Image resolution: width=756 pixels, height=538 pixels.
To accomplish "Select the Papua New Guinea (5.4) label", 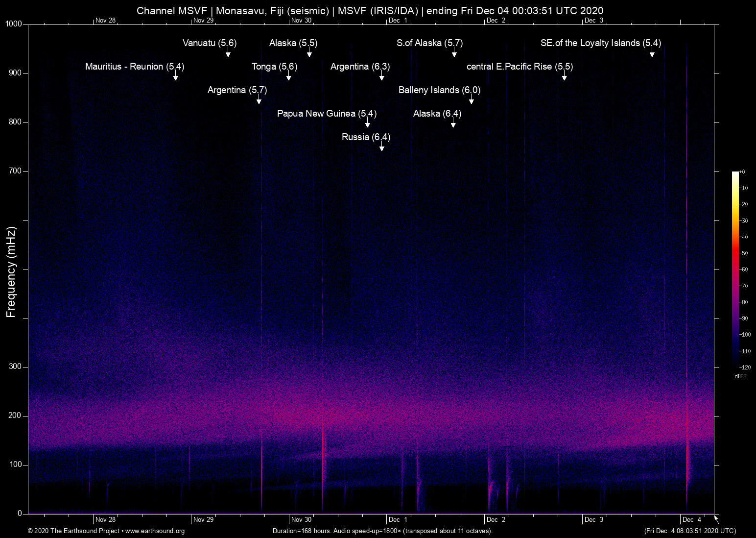I will (327, 114).
